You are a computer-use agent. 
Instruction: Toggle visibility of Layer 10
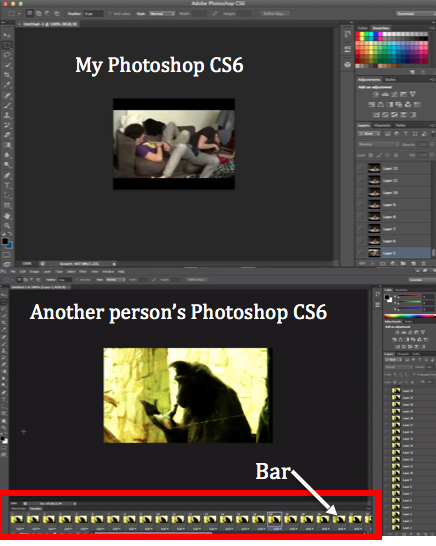coord(361,193)
